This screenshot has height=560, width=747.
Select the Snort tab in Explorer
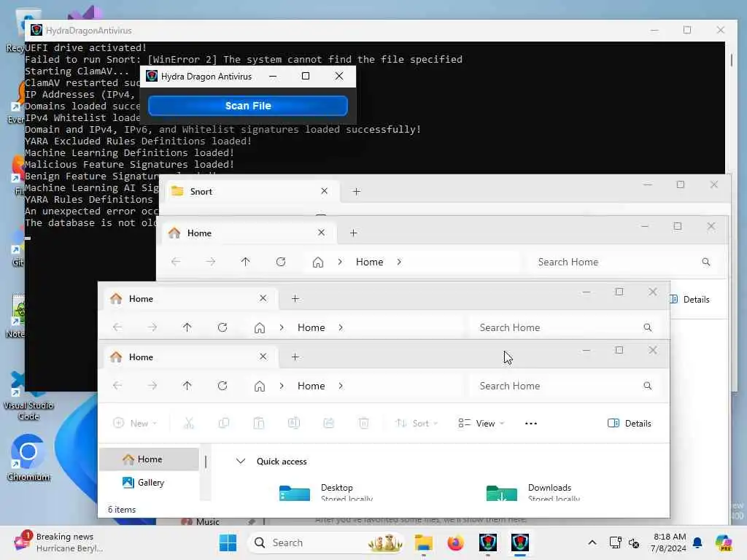click(x=252, y=192)
